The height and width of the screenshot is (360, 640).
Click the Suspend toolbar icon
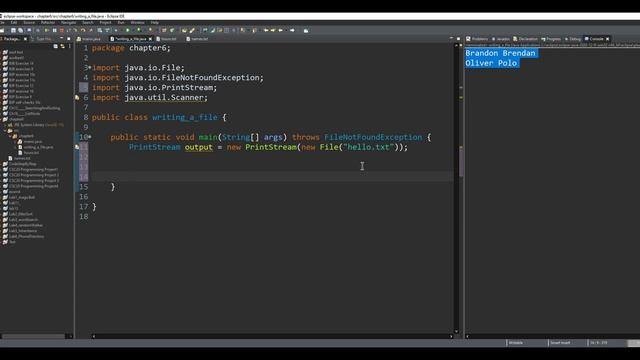54,30
